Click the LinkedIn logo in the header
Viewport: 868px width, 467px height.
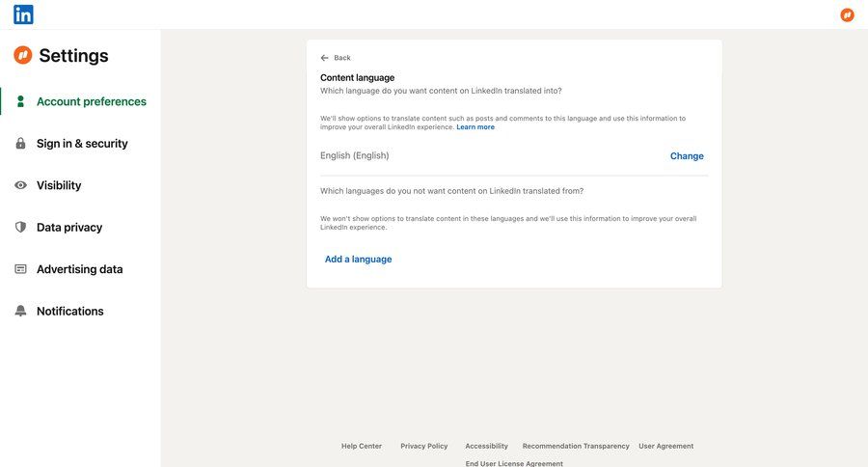23,14
